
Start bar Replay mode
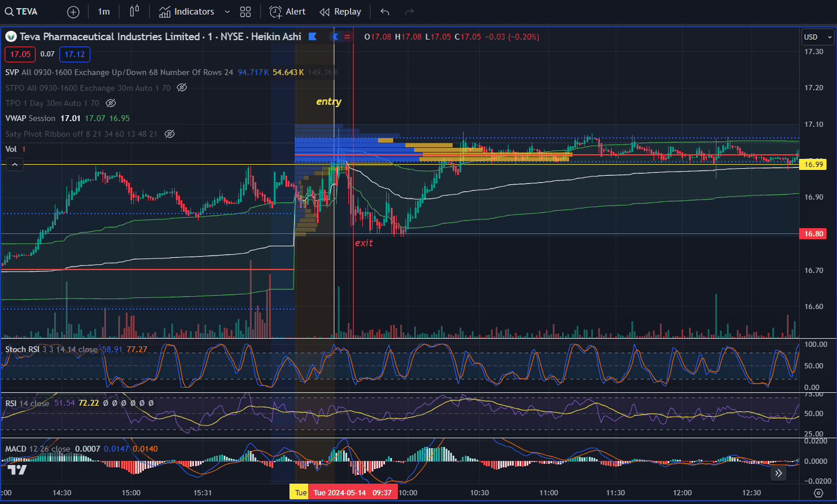coord(341,12)
